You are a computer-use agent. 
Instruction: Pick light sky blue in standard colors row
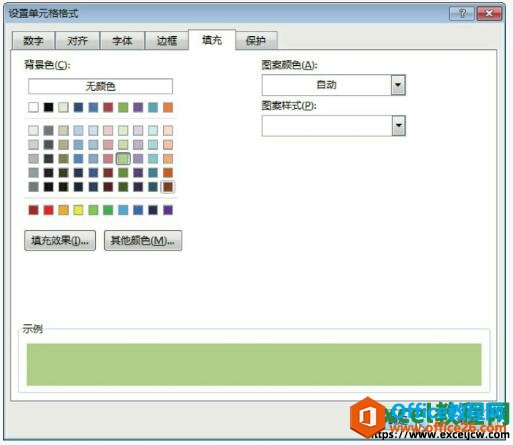point(123,210)
